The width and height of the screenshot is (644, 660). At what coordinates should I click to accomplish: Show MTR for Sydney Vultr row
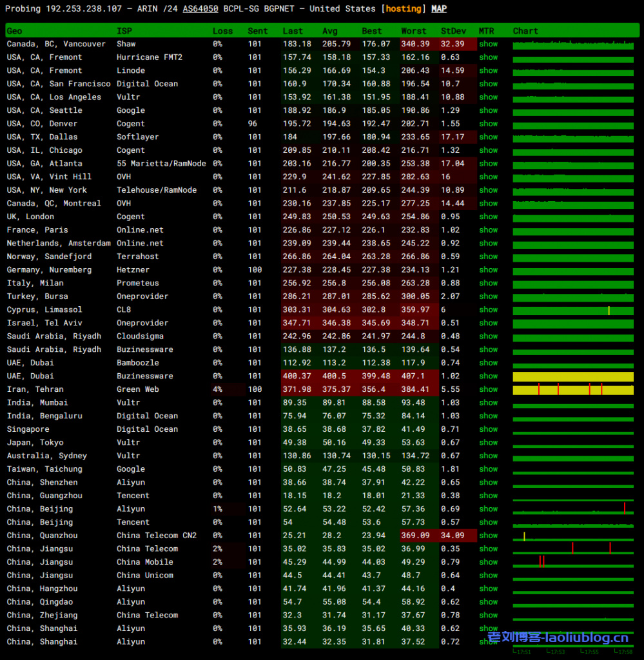488,456
